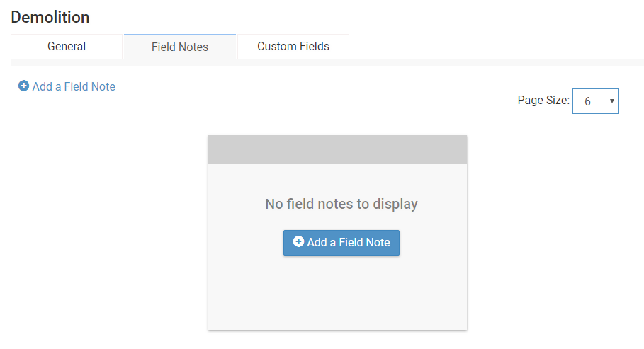The height and width of the screenshot is (349, 644).
Task: Click the Page Size label
Action: [543, 101]
